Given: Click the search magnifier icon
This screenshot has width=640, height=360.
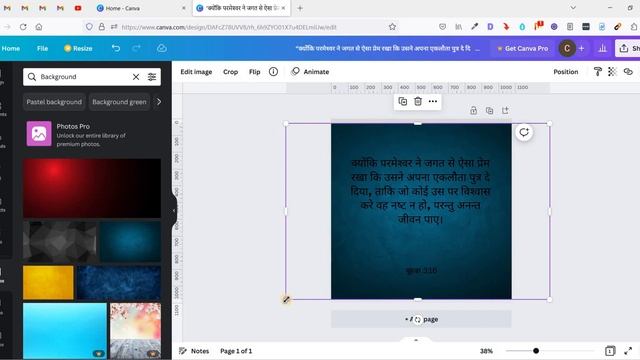Looking at the screenshot, I should (x=32, y=77).
